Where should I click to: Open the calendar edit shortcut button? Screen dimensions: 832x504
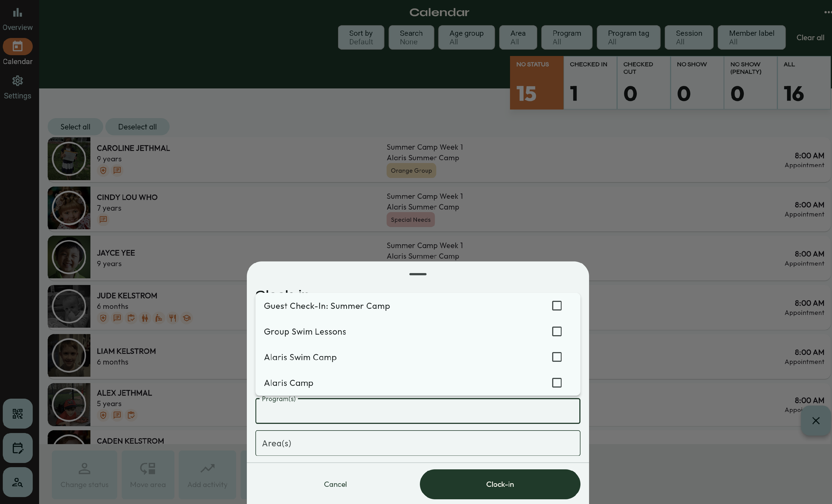tap(17, 448)
